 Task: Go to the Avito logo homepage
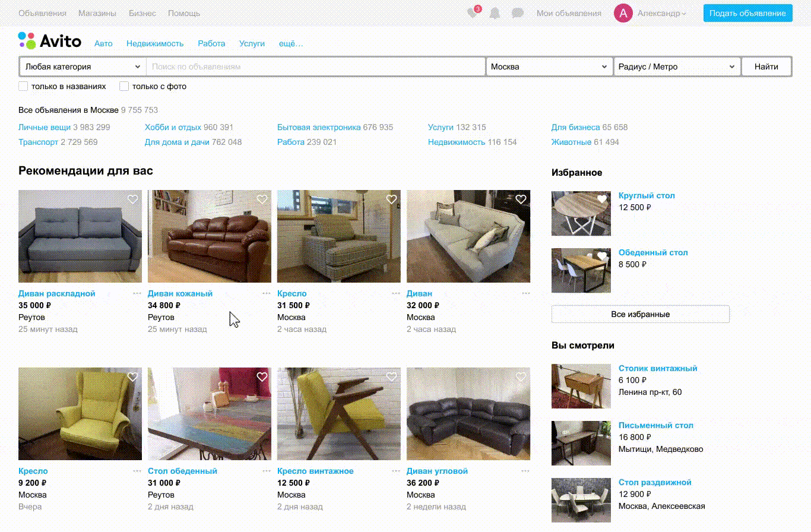click(50, 40)
